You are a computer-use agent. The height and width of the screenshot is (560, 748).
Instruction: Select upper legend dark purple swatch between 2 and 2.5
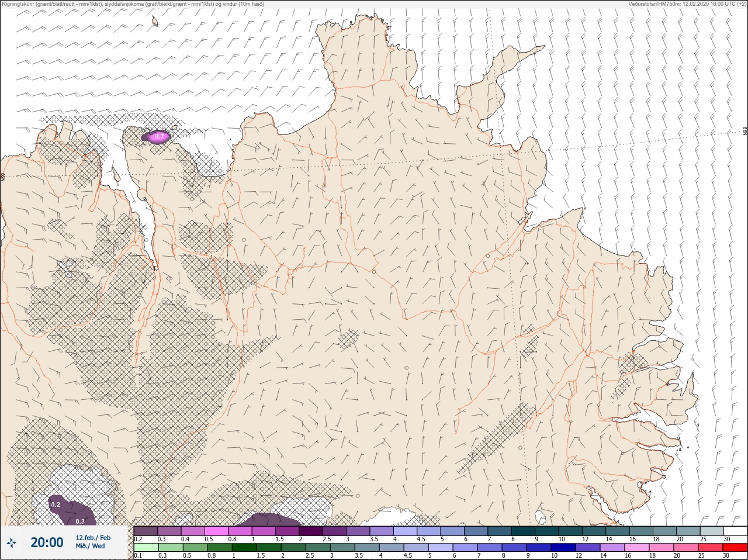(311, 531)
